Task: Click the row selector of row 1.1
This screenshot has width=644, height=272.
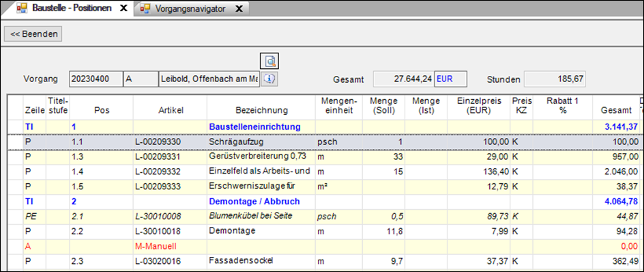Action: tap(16, 142)
